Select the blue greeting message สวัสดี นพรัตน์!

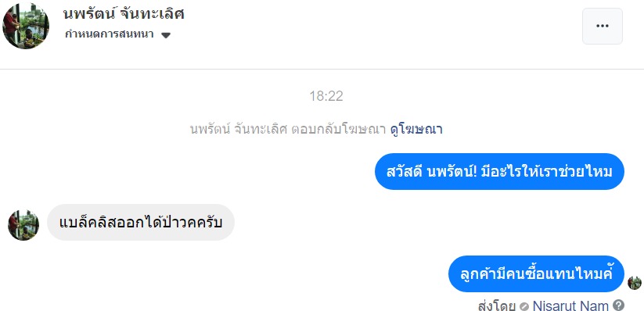tap(499, 171)
